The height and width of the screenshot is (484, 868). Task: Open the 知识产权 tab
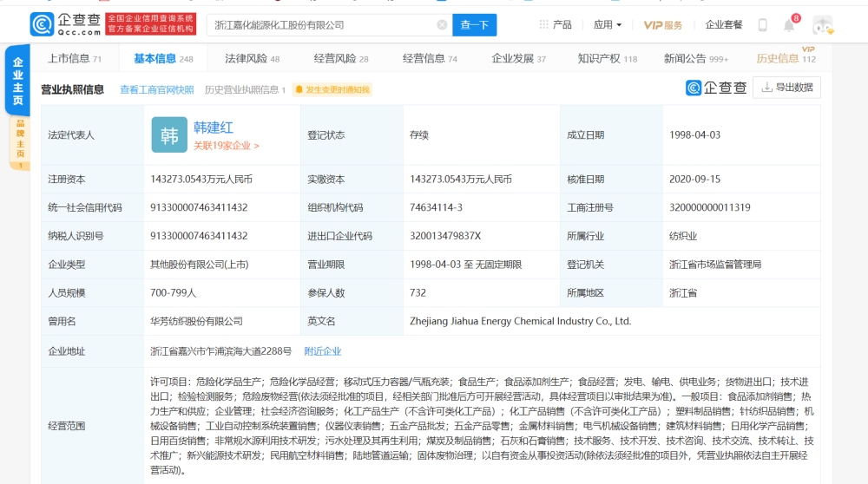pyautogui.click(x=607, y=59)
